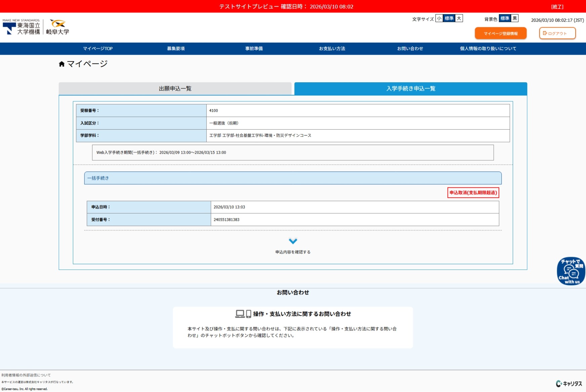Open お問い合わせ menu item
Screen dimensions: 586x392
click(x=410, y=49)
